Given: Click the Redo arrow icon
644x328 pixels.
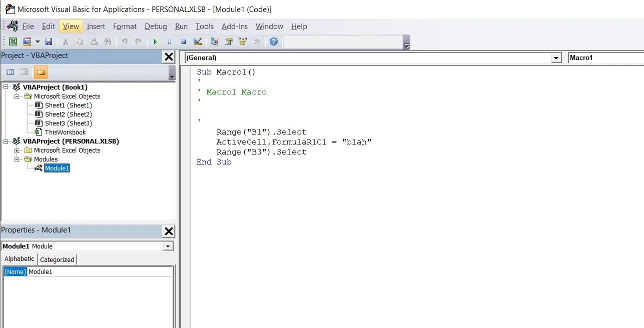Looking at the screenshot, I should tap(138, 41).
